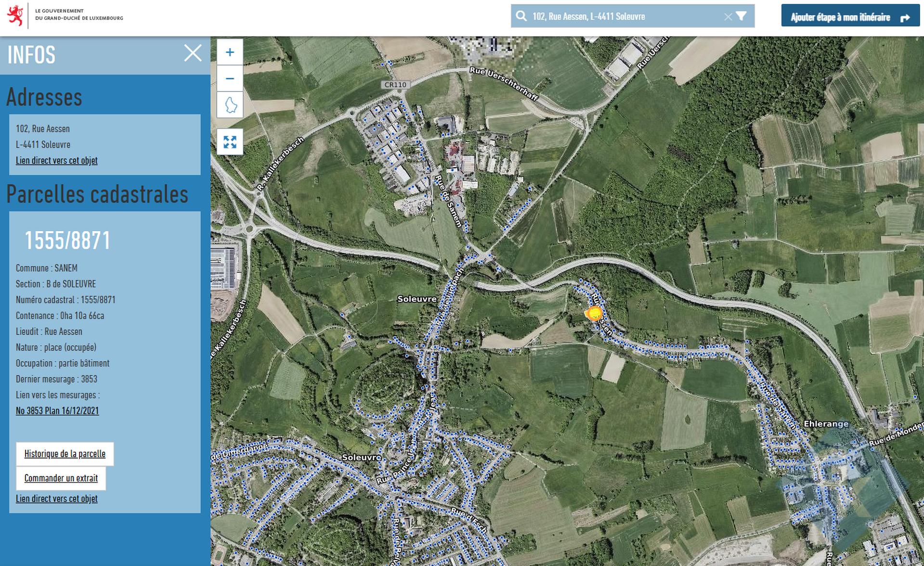Click the orange location marker on map

click(x=595, y=314)
